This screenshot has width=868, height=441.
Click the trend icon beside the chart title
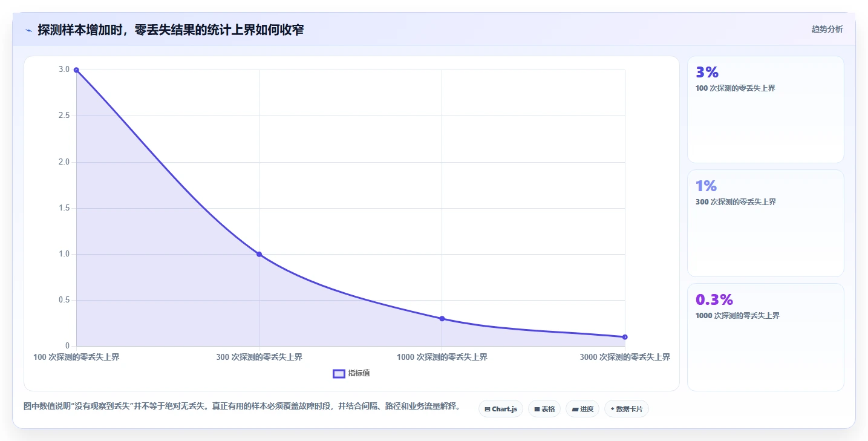coord(28,30)
